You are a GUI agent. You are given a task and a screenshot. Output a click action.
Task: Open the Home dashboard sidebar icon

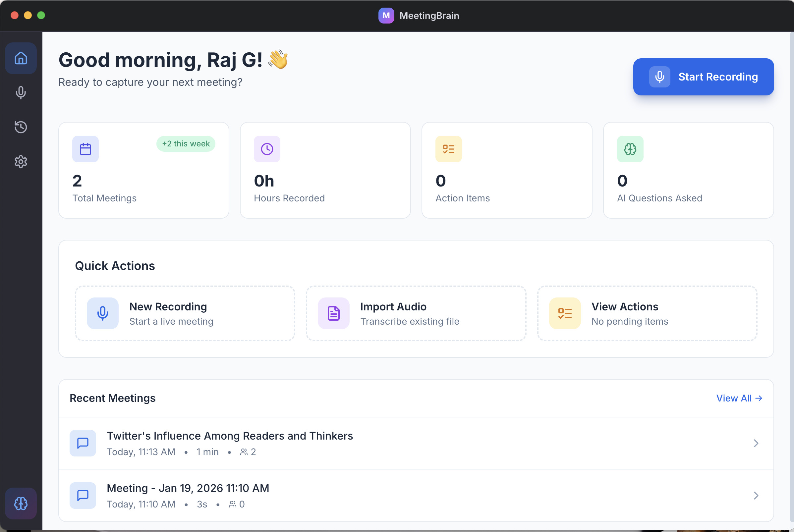click(x=21, y=58)
